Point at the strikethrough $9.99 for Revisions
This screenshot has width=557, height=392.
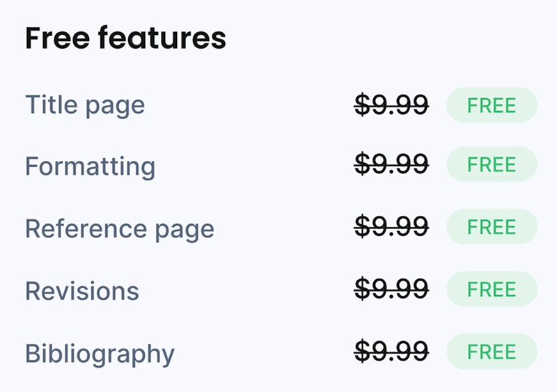pos(391,289)
